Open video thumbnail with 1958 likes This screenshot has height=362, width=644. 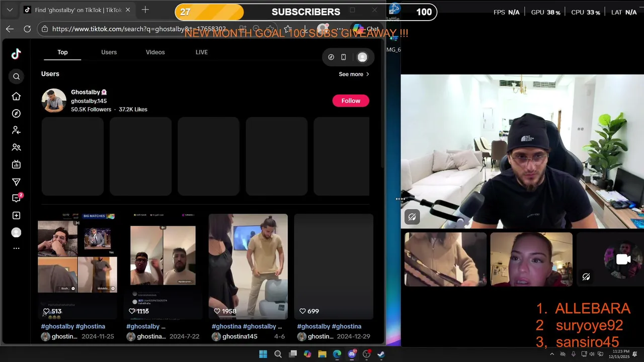coord(248,266)
